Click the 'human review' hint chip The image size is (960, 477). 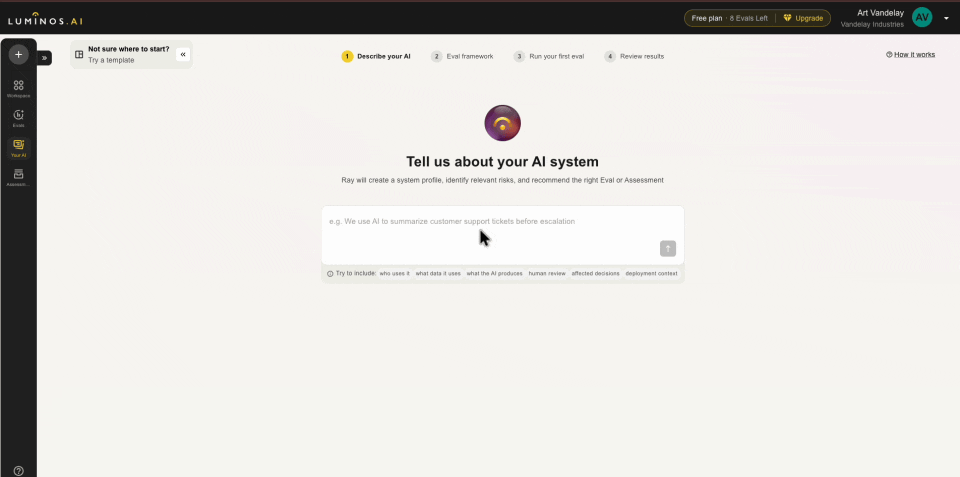(x=547, y=274)
